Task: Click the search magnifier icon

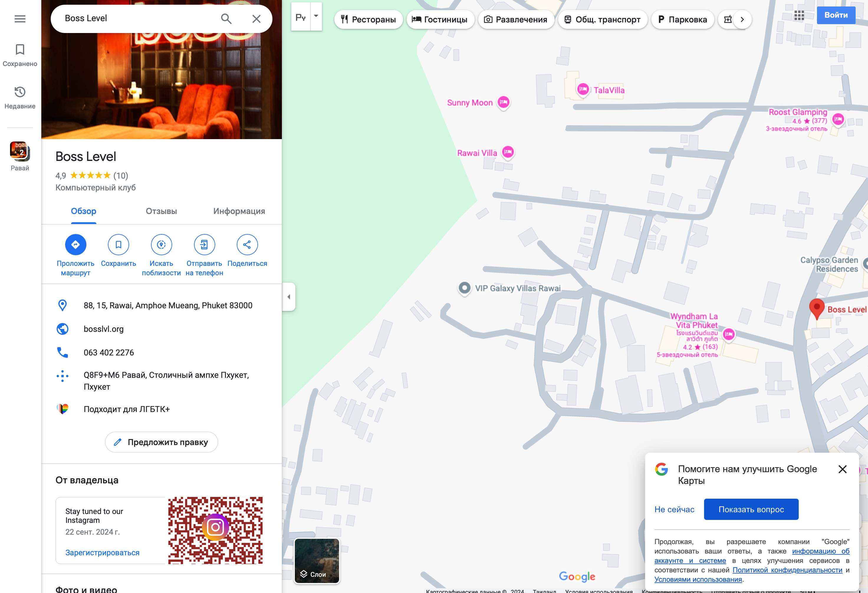Action: pos(226,19)
